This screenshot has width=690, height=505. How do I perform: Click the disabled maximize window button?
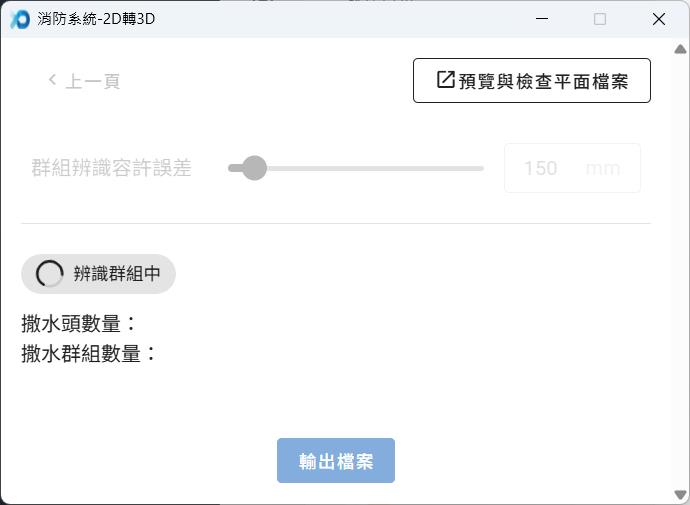click(600, 19)
